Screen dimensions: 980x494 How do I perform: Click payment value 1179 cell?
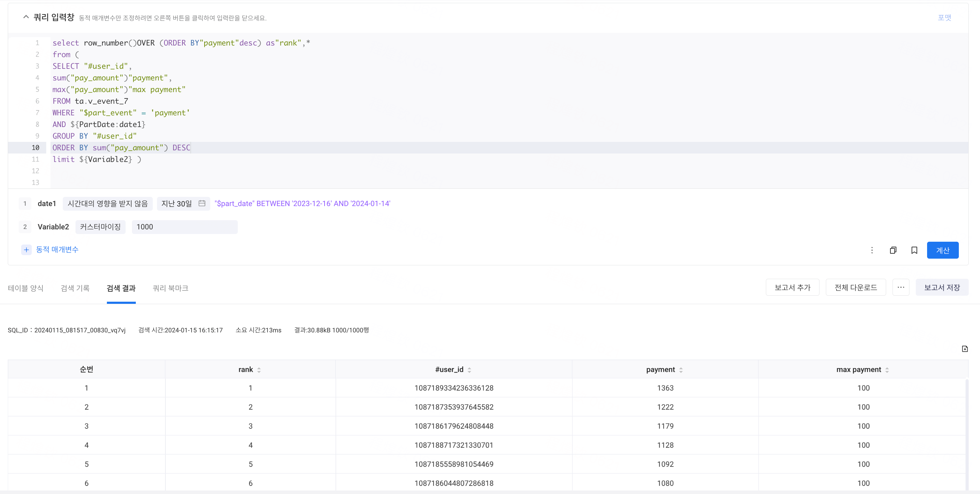click(x=665, y=426)
